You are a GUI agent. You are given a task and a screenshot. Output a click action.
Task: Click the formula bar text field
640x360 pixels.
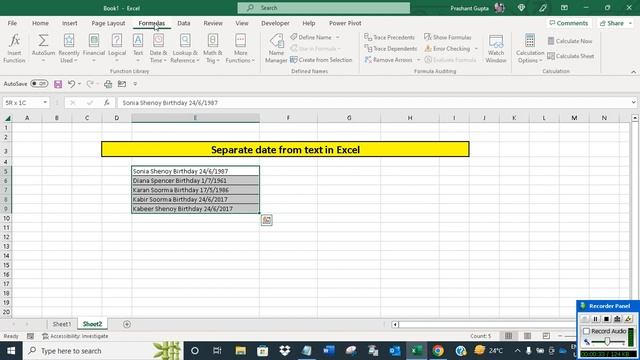(x=373, y=103)
